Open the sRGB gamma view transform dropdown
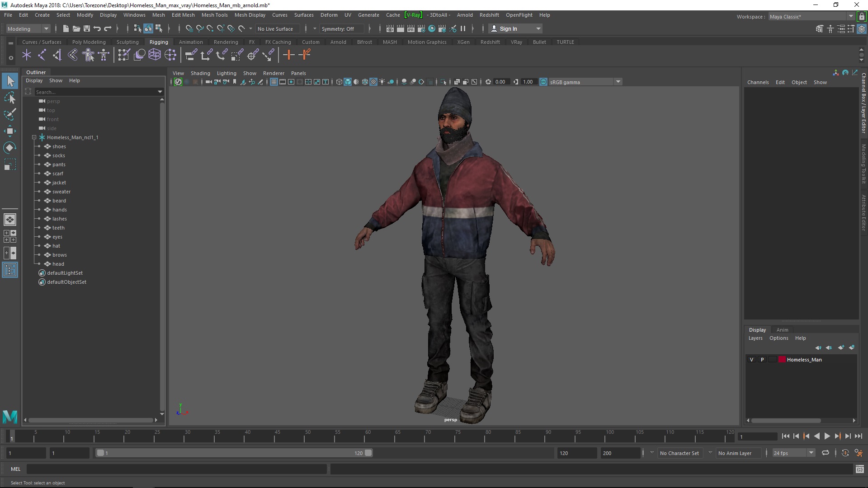Screen dimensions: 868x488 pyautogui.click(x=618, y=82)
